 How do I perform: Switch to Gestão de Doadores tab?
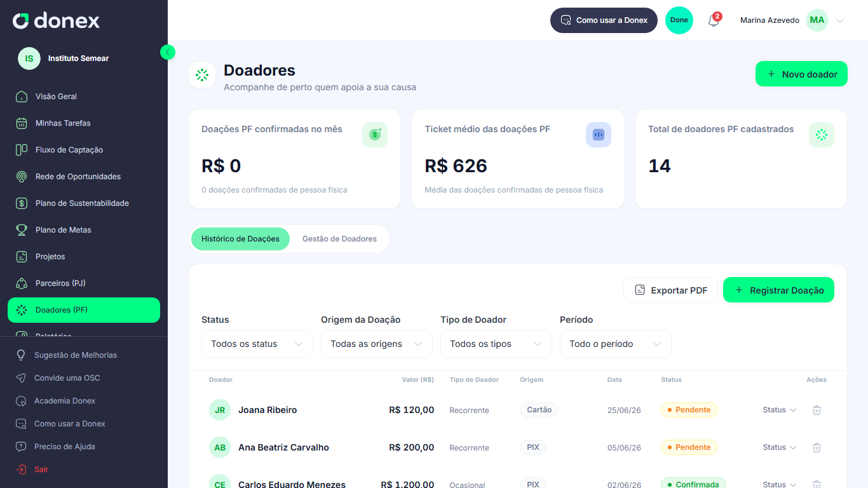[339, 239]
